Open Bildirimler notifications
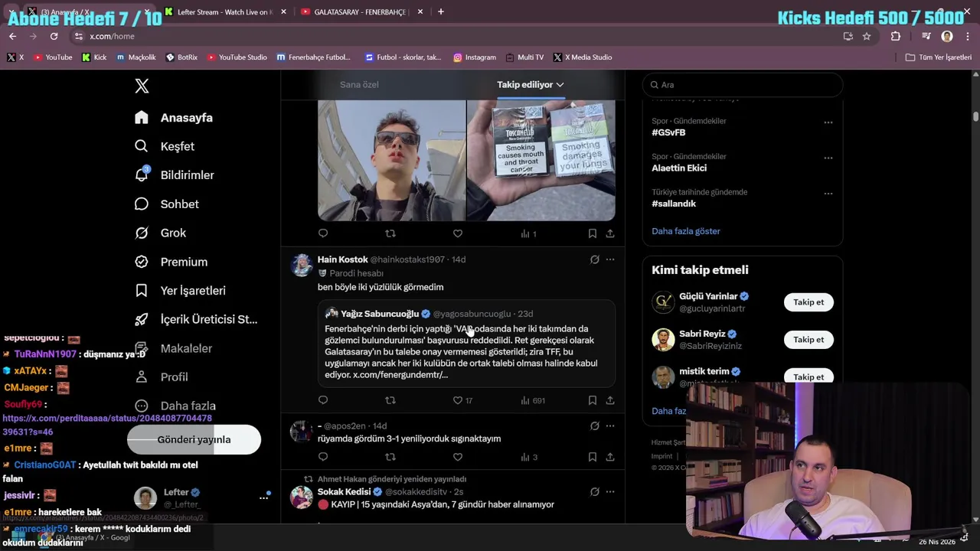This screenshot has width=980, height=551. tap(175, 175)
